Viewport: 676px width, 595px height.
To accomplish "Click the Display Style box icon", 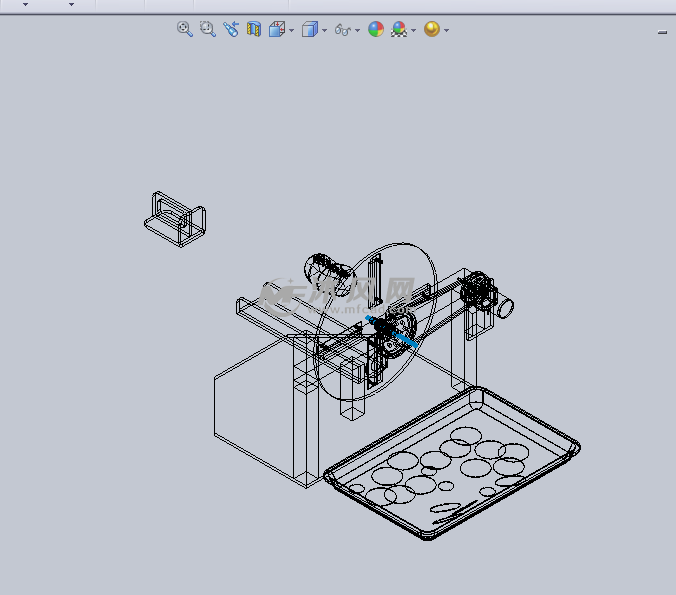I will pos(310,29).
